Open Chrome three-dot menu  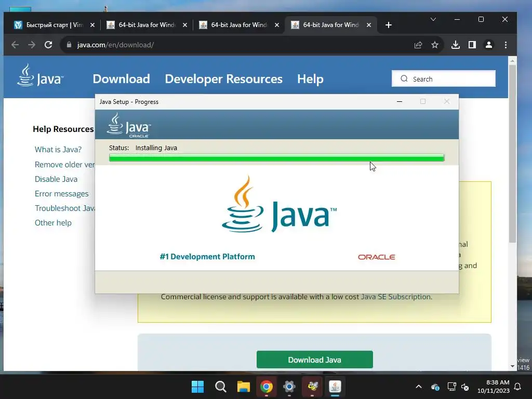click(x=506, y=45)
